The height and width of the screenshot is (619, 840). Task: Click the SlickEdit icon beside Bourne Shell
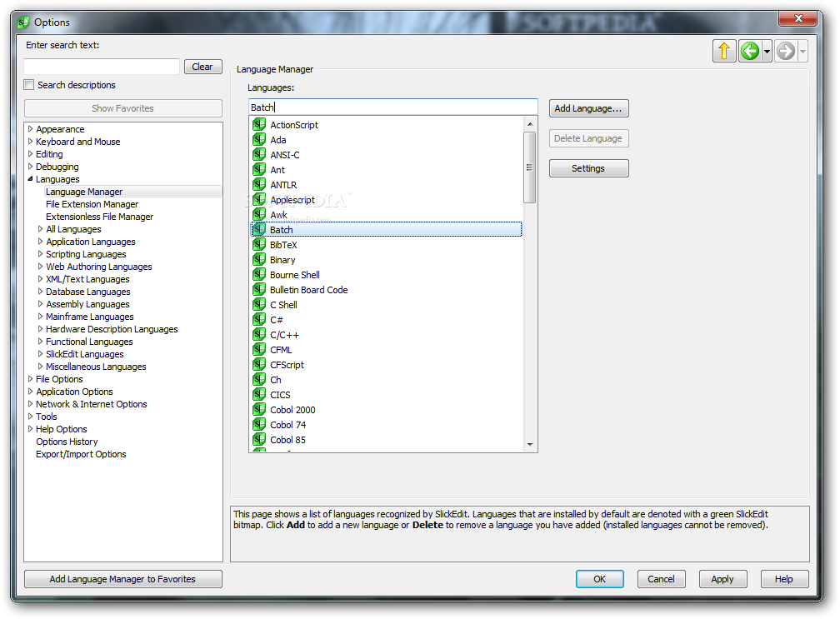[259, 274]
